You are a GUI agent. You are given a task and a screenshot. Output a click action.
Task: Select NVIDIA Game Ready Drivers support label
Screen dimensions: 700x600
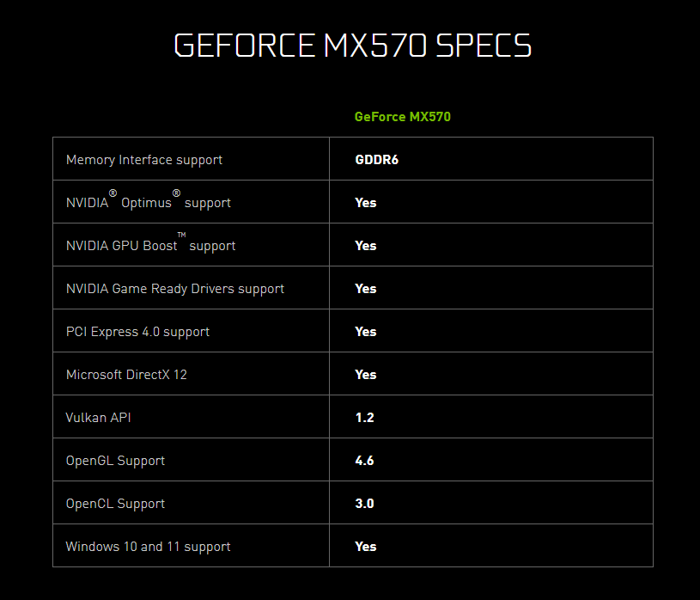tap(175, 289)
